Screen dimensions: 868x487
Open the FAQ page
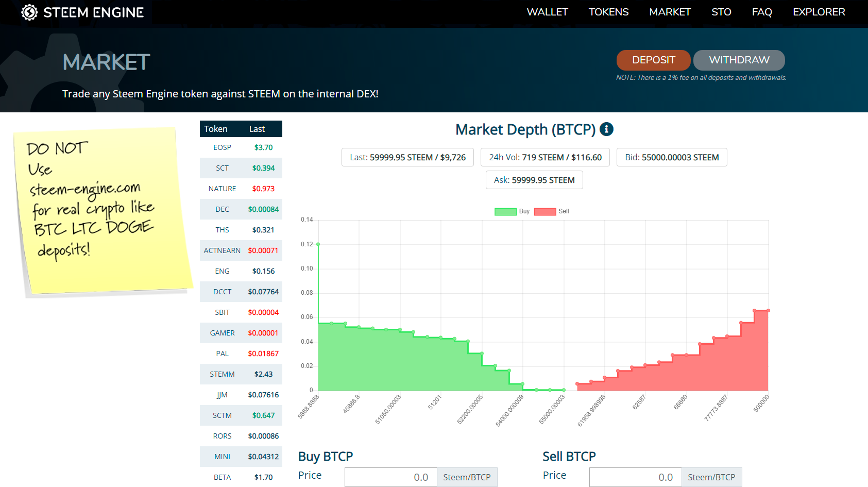click(762, 12)
